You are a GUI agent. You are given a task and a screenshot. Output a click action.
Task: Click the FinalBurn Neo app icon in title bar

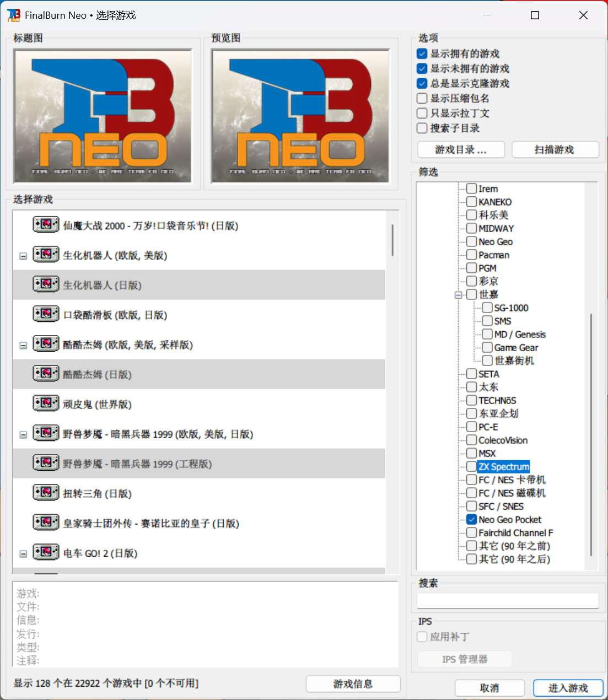[x=14, y=15]
